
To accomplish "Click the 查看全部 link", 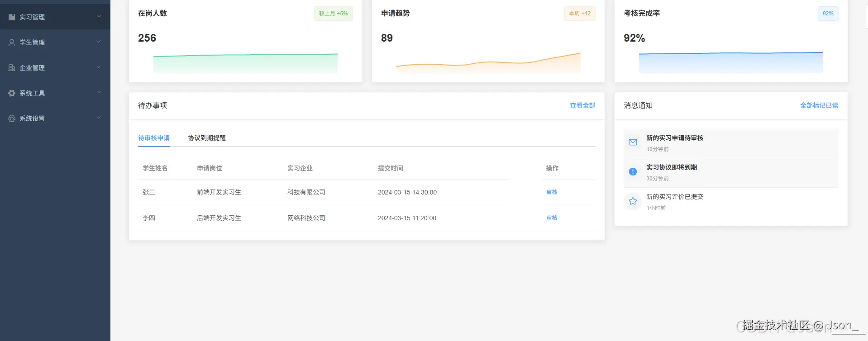I will [x=582, y=105].
